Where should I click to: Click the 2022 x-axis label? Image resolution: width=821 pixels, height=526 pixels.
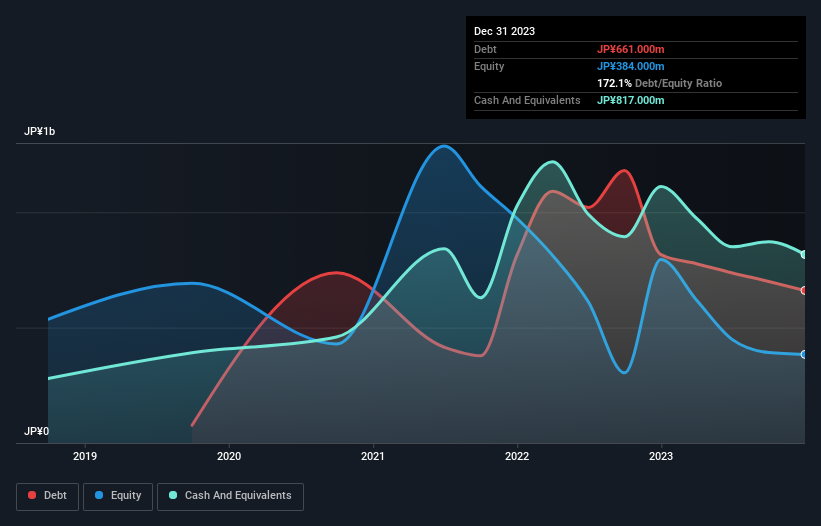[x=517, y=456]
